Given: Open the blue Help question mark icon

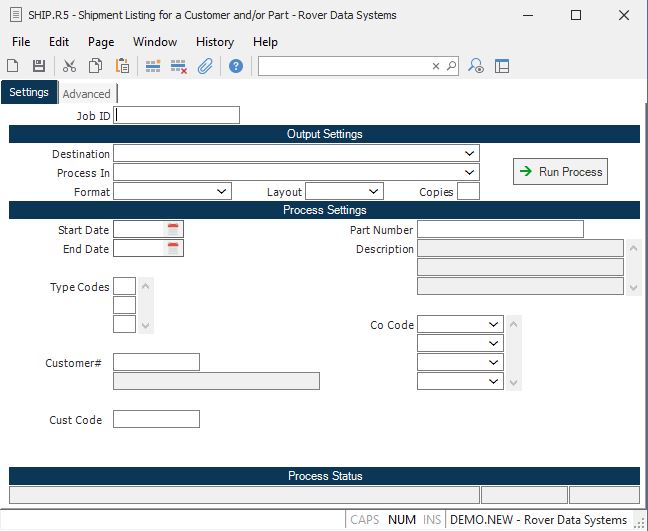Looking at the screenshot, I should coord(236,66).
